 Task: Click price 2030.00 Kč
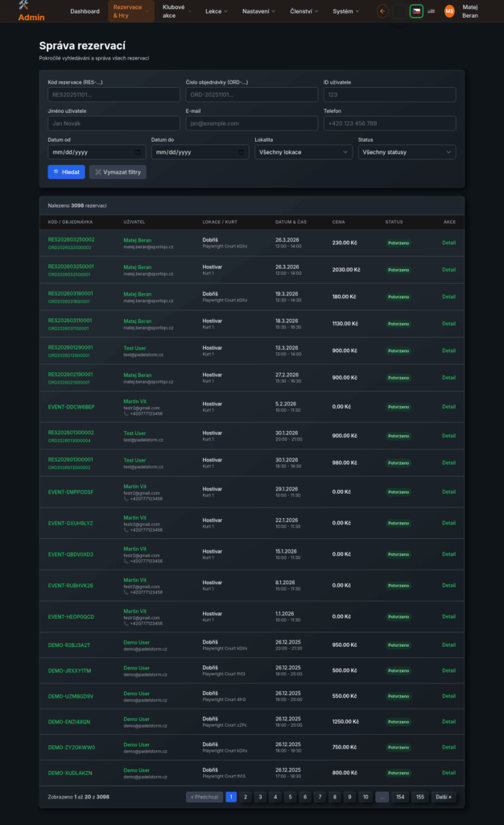coord(346,270)
